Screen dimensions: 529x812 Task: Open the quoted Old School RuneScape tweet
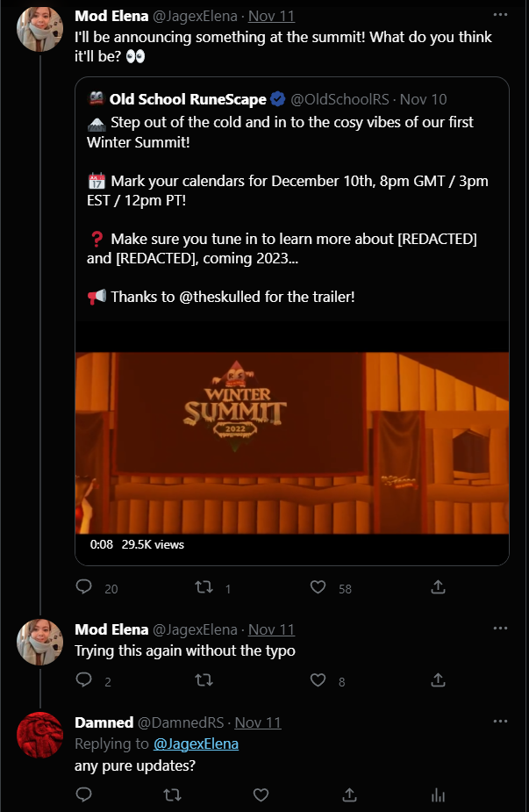click(292, 202)
